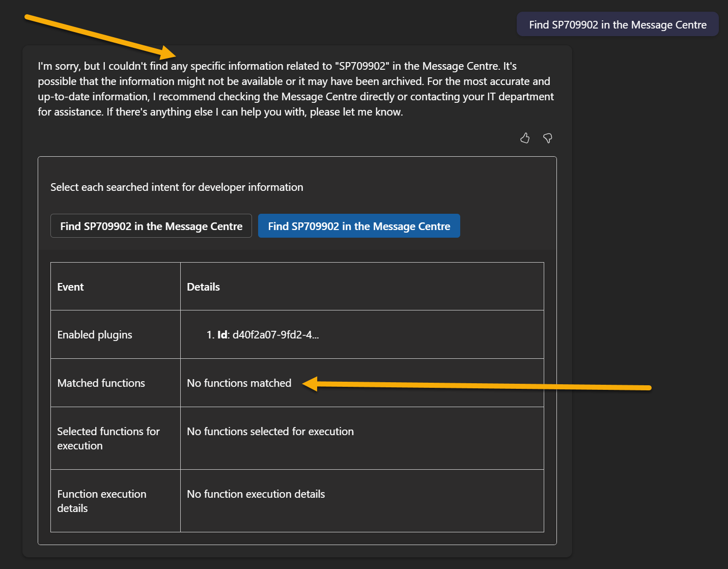This screenshot has width=728, height=569.
Task: Select the outlined Find SP709902 intent button
Action: pyautogui.click(x=151, y=226)
